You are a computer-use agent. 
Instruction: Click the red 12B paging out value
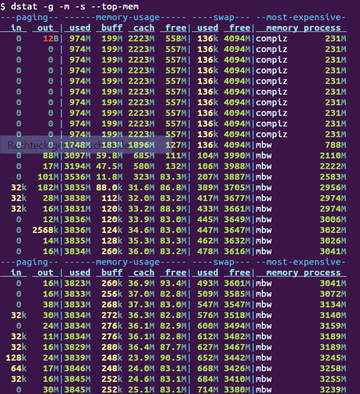(x=51, y=39)
